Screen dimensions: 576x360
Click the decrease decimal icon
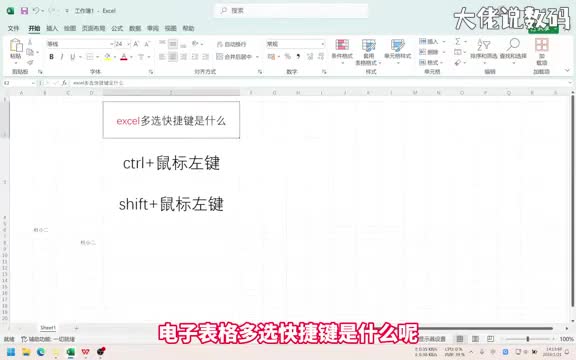pos(321,57)
